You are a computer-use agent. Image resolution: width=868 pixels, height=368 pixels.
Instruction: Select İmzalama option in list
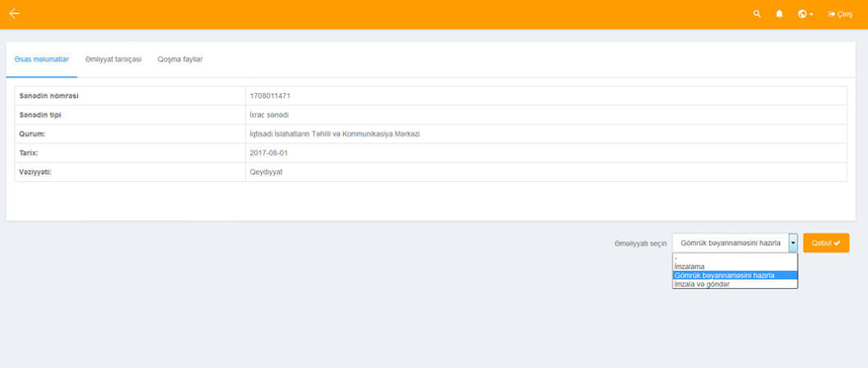coord(735,266)
